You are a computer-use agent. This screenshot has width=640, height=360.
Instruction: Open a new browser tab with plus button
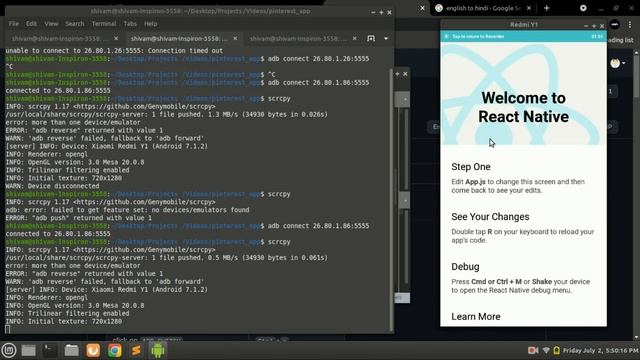[x=547, y=8]
